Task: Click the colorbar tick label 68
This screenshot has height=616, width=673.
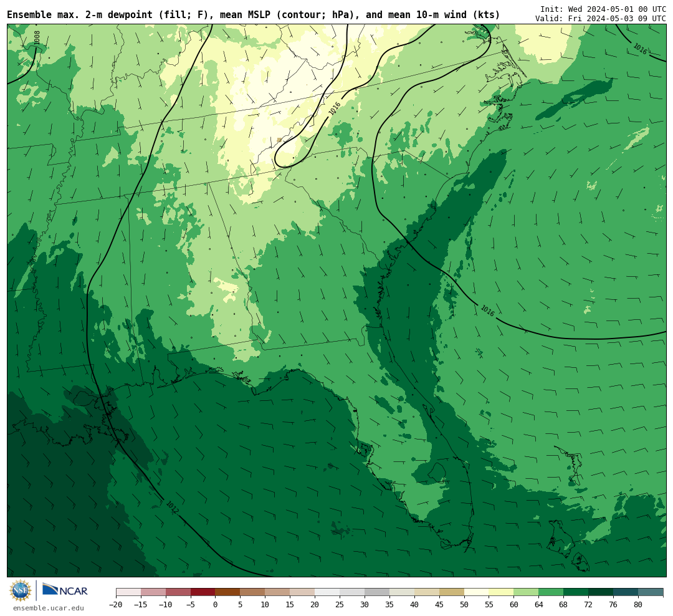Action: coord(564,604)
